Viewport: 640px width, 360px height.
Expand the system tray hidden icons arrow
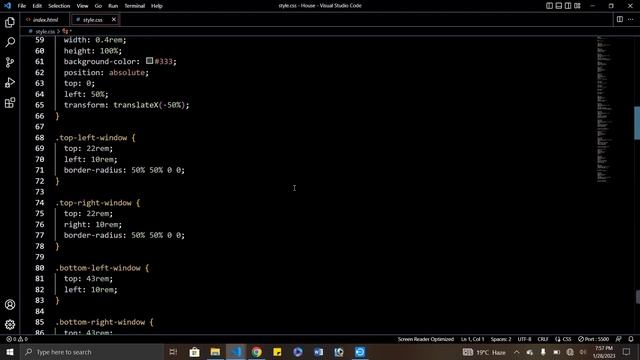coord(516,352)
